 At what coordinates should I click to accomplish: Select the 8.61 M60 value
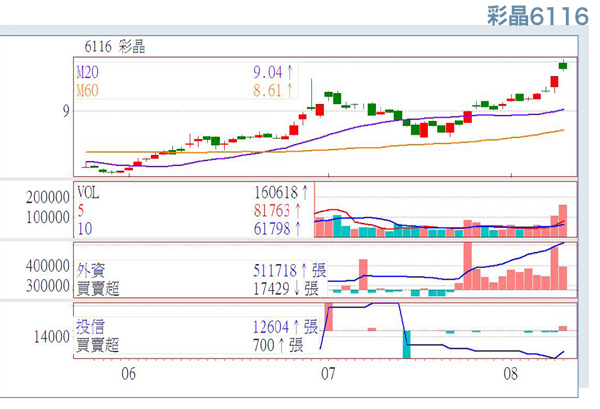[267, 89]
